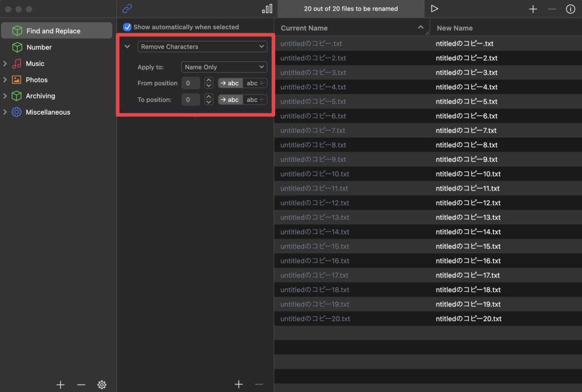
Task: Click the From position number field
Action: pos(190,84)
